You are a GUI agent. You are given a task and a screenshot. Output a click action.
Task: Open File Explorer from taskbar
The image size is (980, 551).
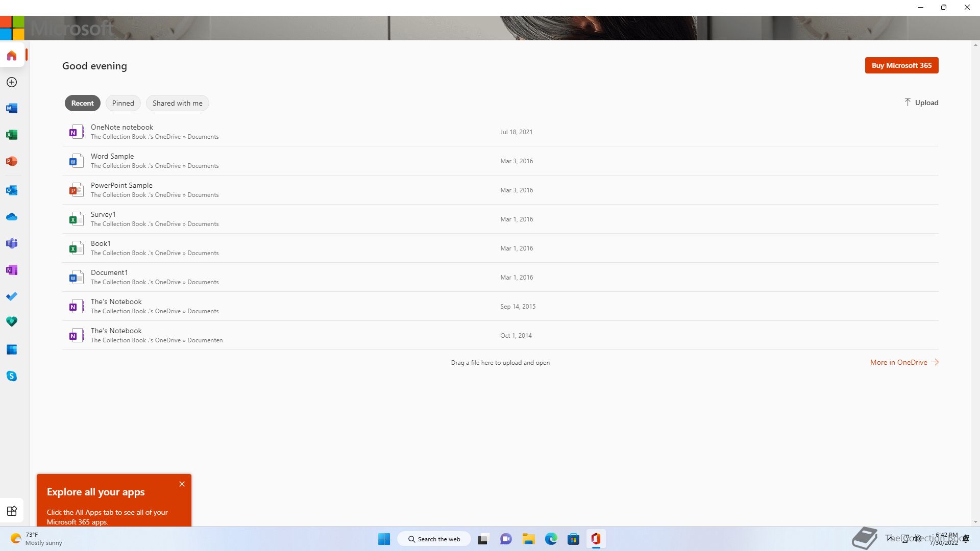click(528, 539)
